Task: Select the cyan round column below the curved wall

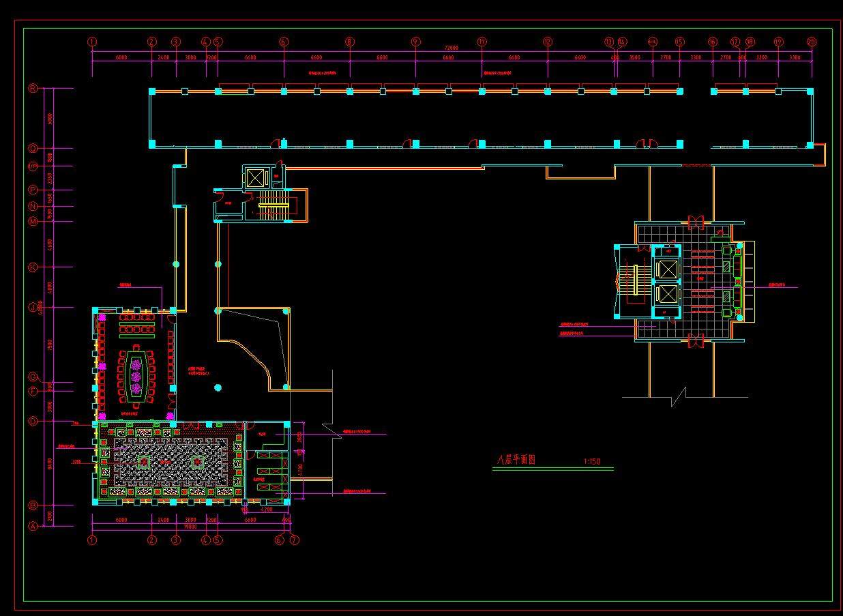Action: point(218,387)
